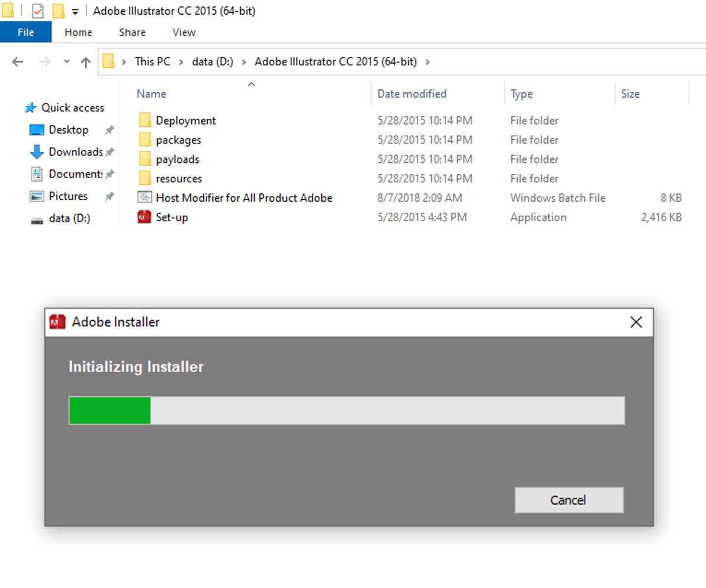This screenshot has height=588, width=706.
Task: Click the Forward arrow in Explorer
Action: (45, 62)
